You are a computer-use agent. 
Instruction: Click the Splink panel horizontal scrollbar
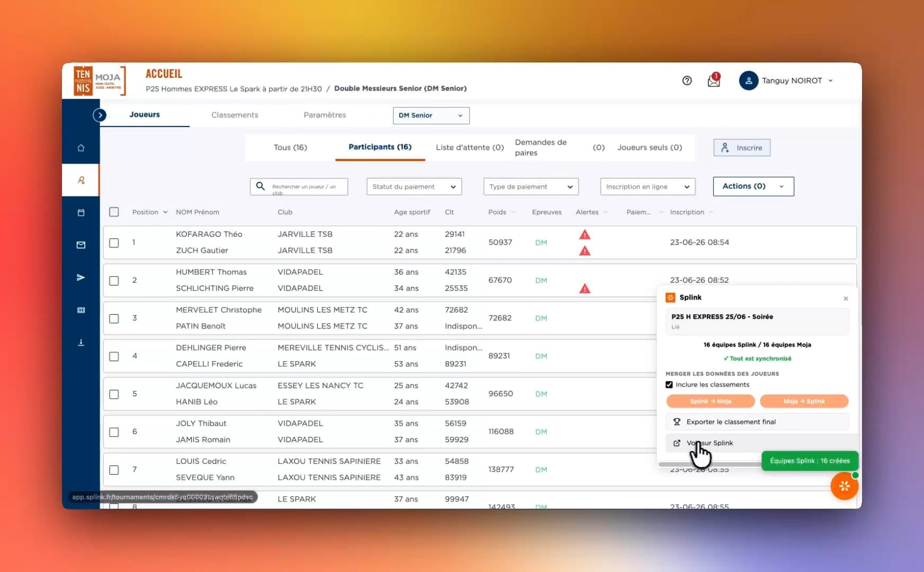click(710, 464)
